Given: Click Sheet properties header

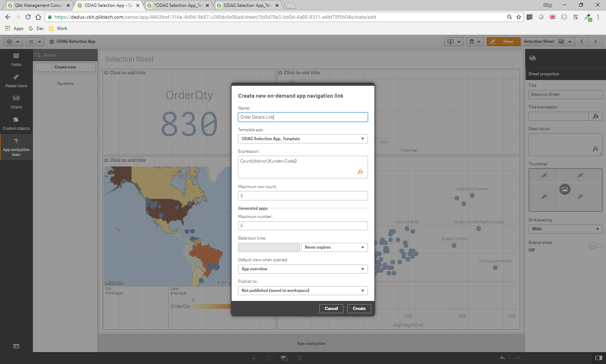Looking at the screenshot, I should point(566,74).
